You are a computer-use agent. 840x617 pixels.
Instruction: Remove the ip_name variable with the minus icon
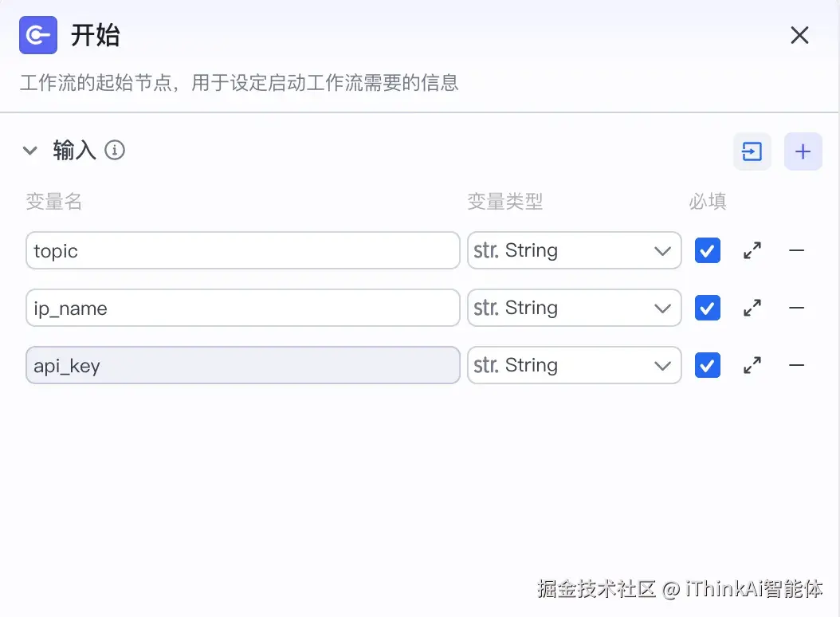(x=795, y=308)
